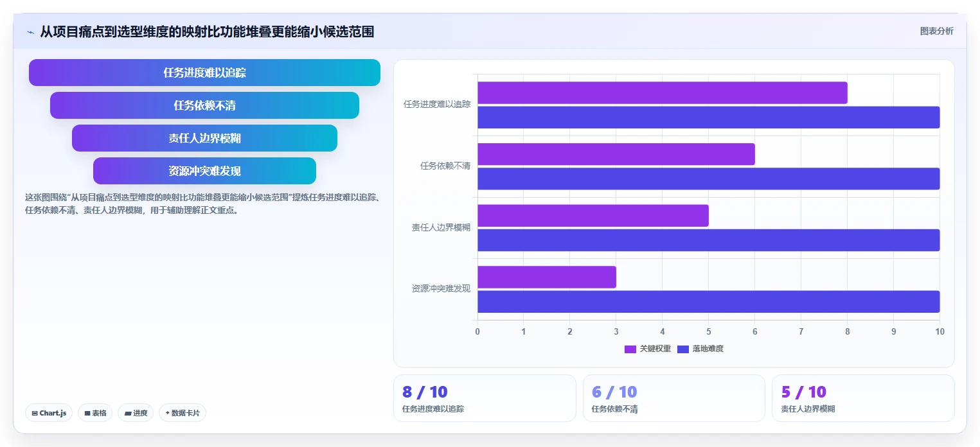Click the lightning icon before the title

[x=30, y=31]
